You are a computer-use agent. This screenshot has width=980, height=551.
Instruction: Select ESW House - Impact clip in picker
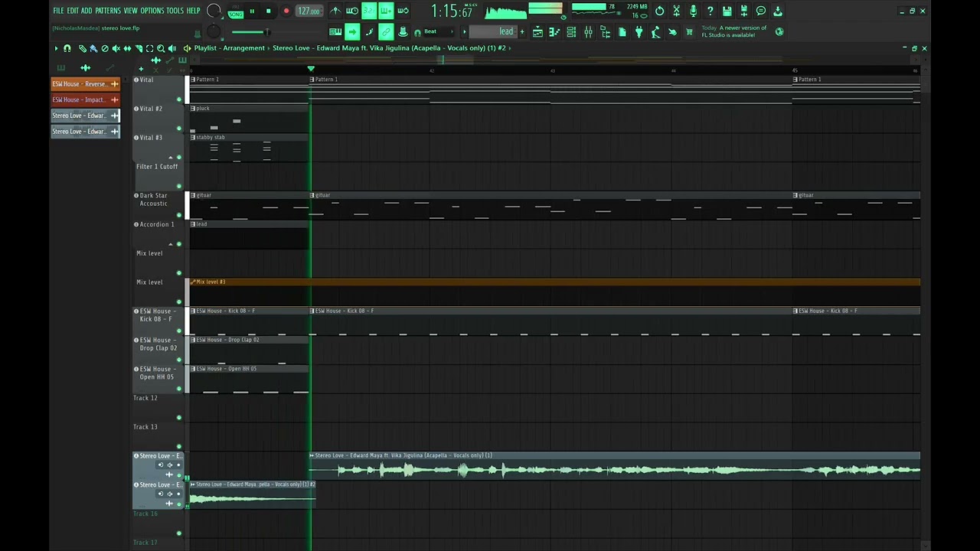tap(85, 99)
